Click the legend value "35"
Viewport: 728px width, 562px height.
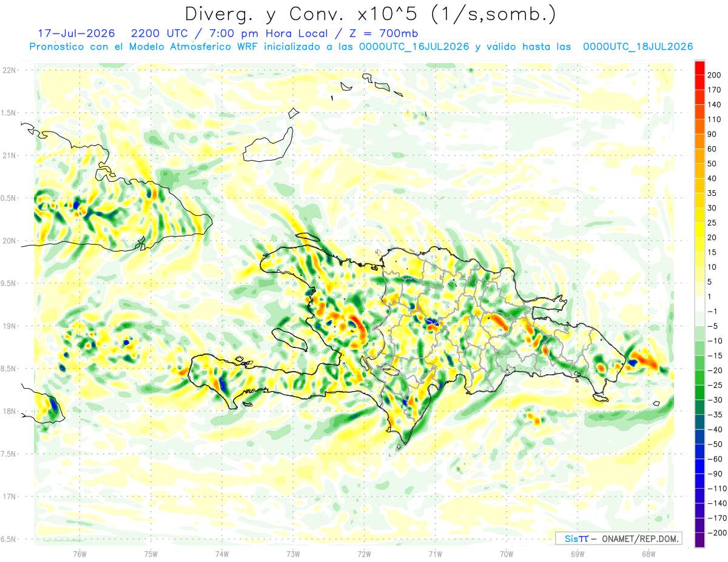point(713,193)
